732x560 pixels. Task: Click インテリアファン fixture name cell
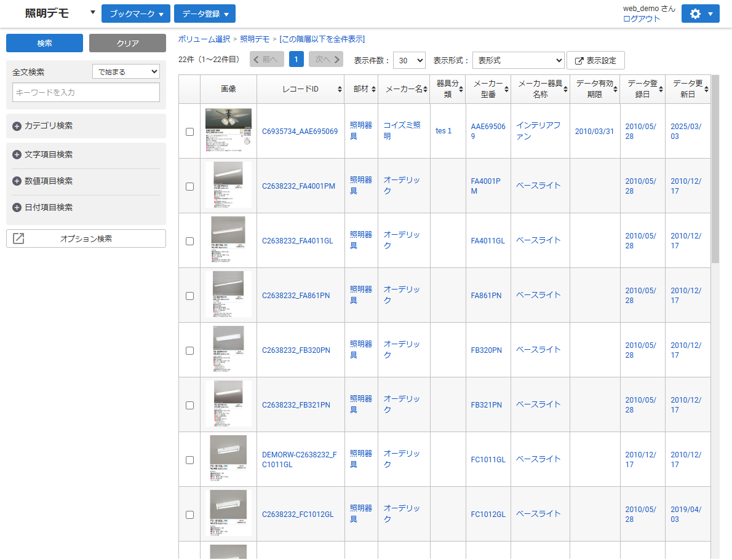pyautogui.click(x=538, y=131)
